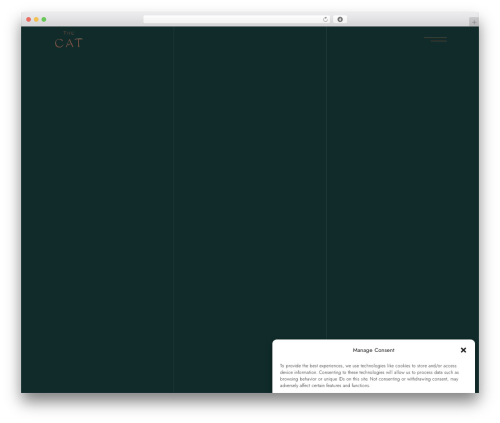The image size is (500, 423).
Task: Click the cookie consent description text
Action: (369, 376)
